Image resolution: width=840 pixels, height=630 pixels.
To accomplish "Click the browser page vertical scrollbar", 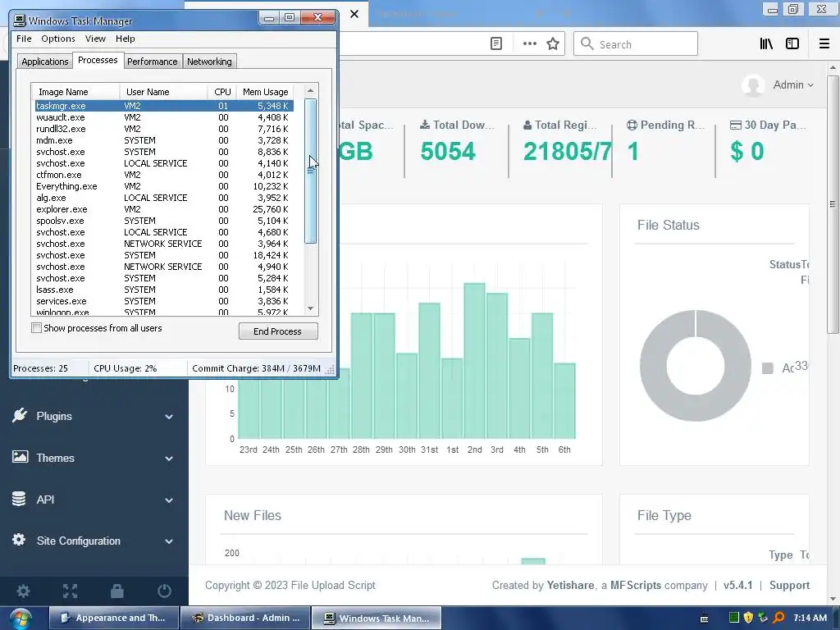I will 833,203.
